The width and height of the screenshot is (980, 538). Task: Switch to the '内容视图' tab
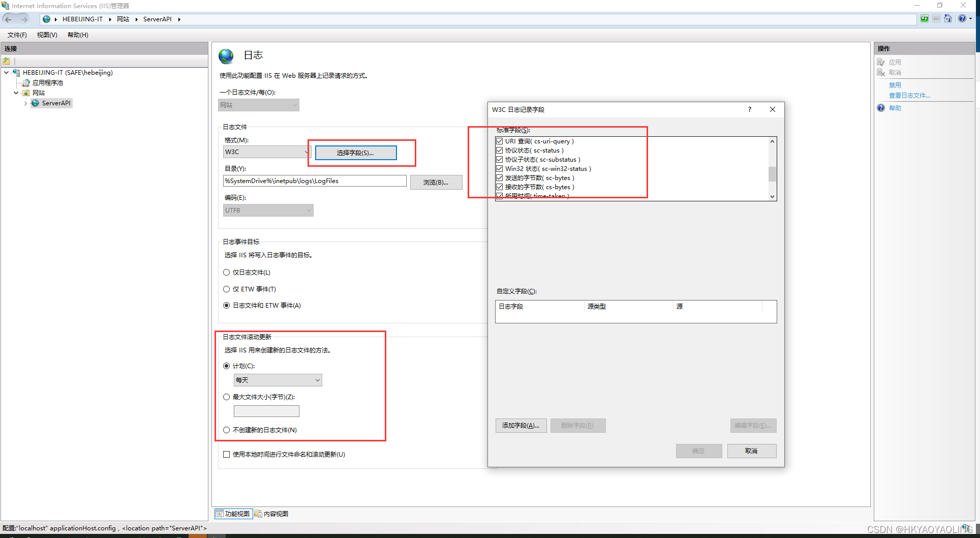(271, 514)
